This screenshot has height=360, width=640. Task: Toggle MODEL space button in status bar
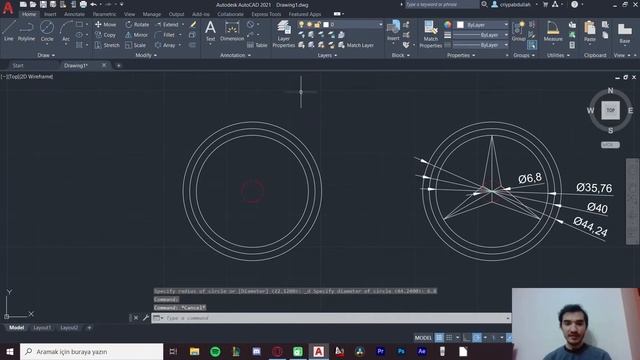point(423,338)
